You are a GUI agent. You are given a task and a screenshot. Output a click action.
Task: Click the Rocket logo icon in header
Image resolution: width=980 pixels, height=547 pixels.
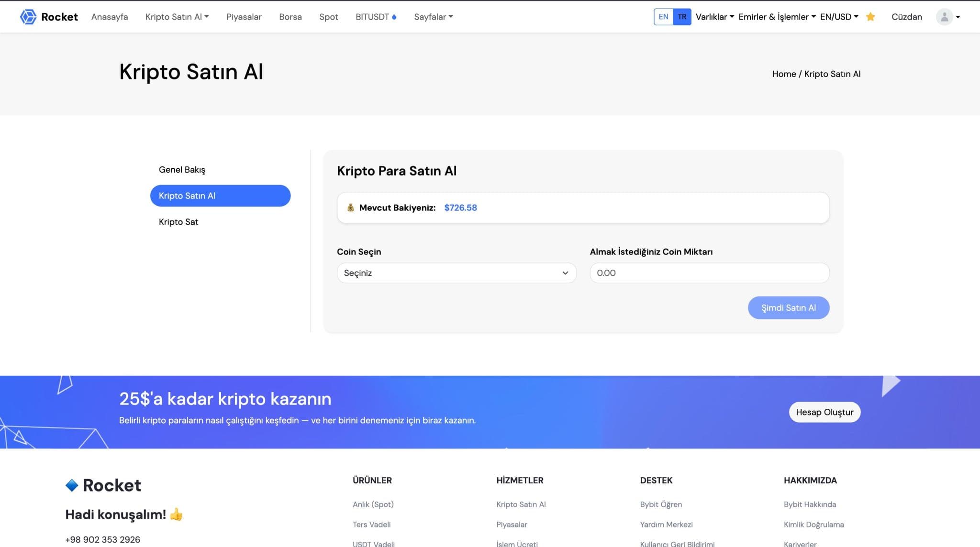(x=28, y=17)
